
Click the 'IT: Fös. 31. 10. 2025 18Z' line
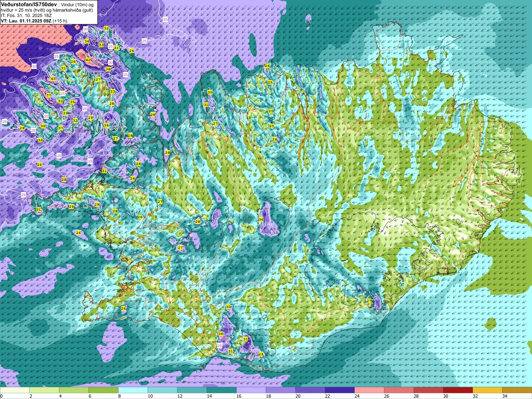click(x=26, y=15)
